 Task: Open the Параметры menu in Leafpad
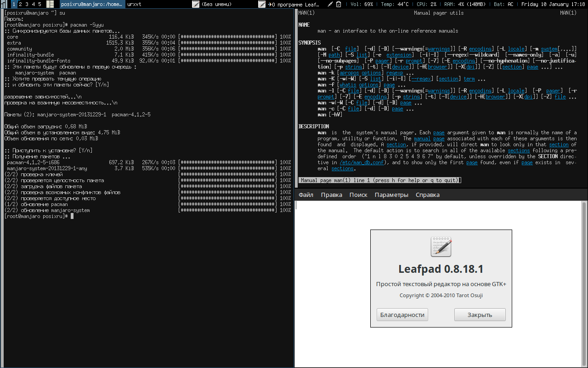click(391, 195)
